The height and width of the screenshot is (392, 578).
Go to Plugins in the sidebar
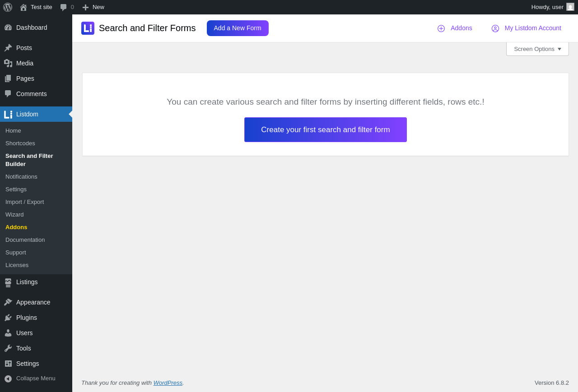[x=36, y=318]
